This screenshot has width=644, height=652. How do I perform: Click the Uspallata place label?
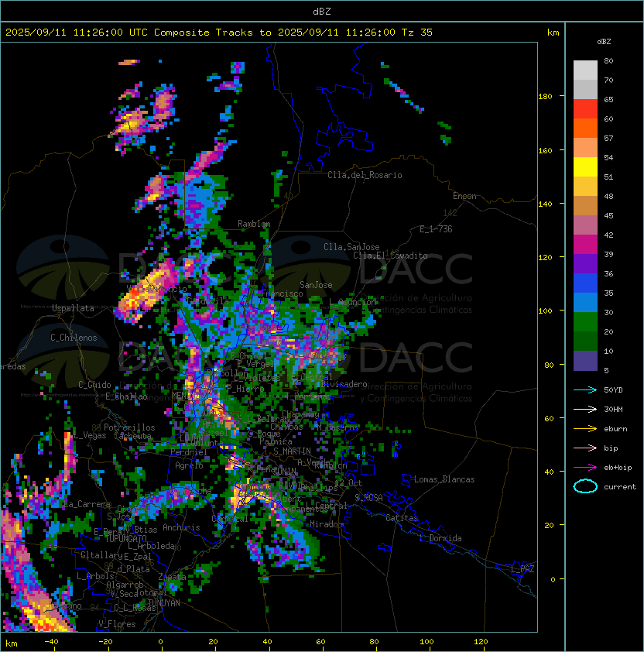[x=73, y=308]
